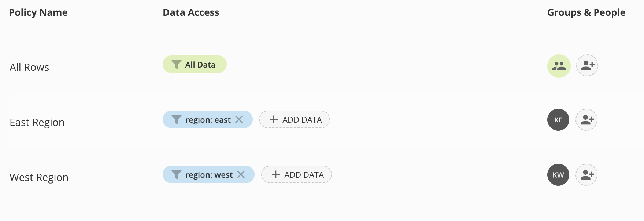Click the KE user avatar

[x=558, y=120]
